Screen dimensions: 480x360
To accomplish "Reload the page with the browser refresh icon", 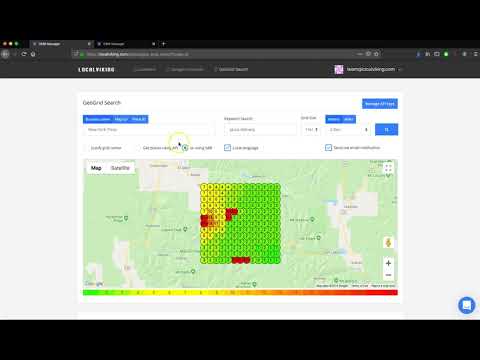I will coord(24,54).
